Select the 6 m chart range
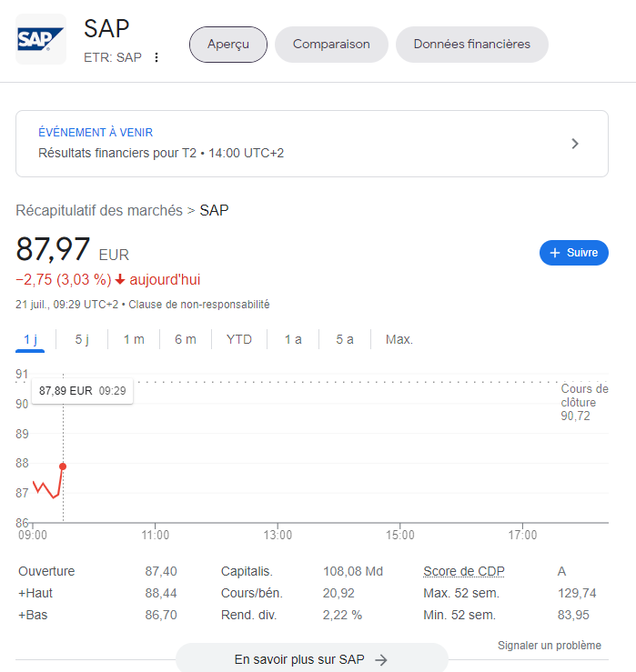 click(x=186, y=339)
